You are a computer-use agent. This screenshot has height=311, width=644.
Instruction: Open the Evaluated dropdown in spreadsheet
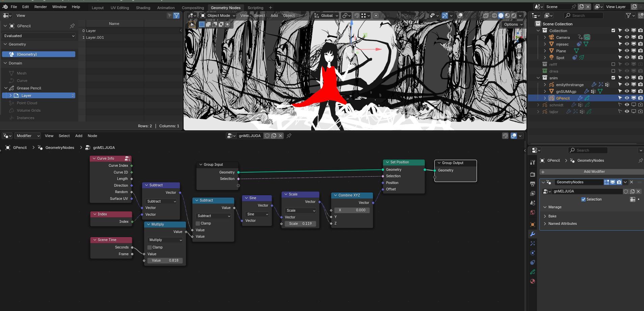pos(39,36)
